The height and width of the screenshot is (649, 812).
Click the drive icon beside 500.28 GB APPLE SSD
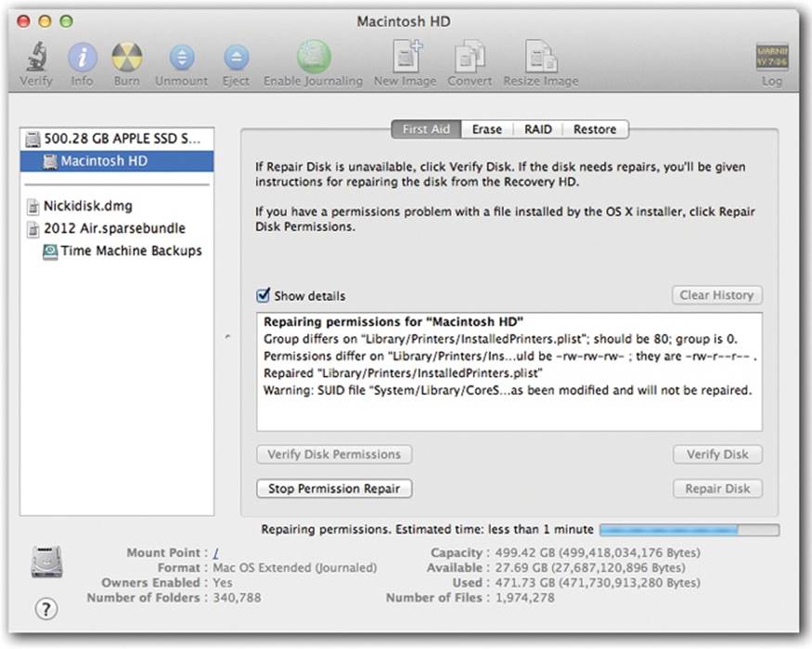(32, 139)
